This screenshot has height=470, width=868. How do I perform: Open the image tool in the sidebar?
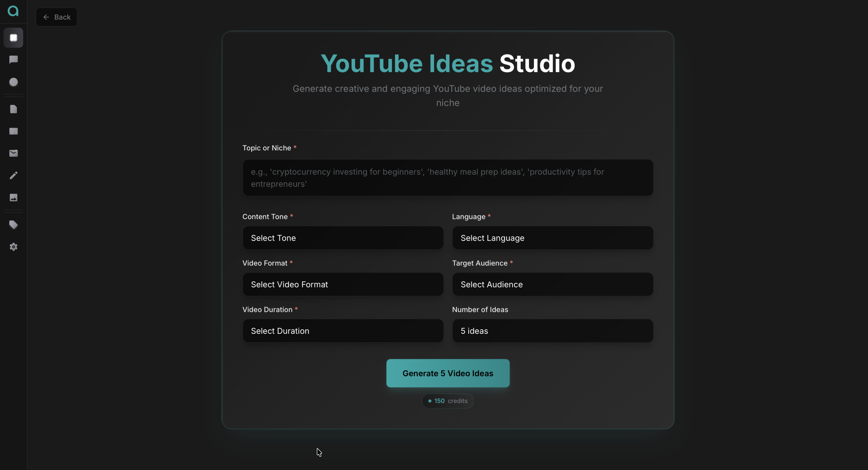[14, 198]
